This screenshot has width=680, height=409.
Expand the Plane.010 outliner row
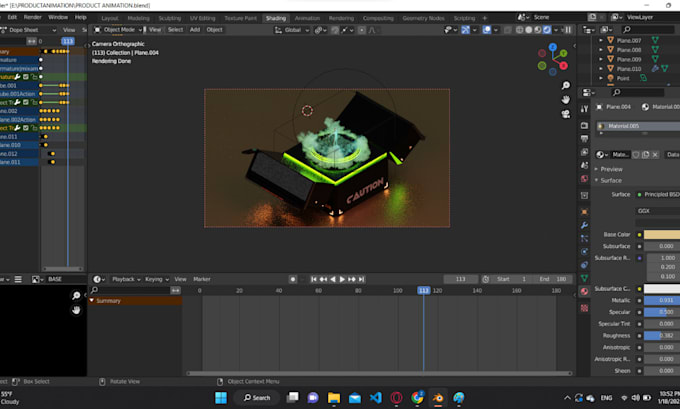[x=601, y=69]
